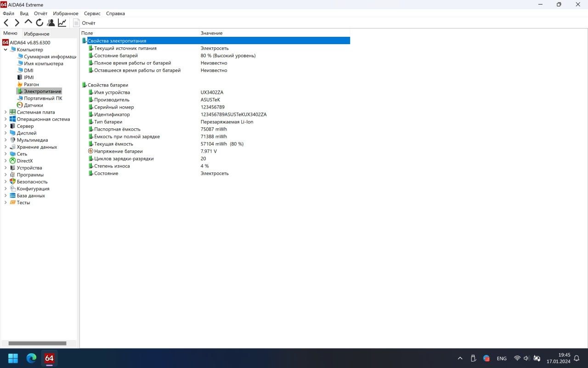The image size is (588, 368).
Task: Select the Состояние батарей row
Action: [215, 56]
